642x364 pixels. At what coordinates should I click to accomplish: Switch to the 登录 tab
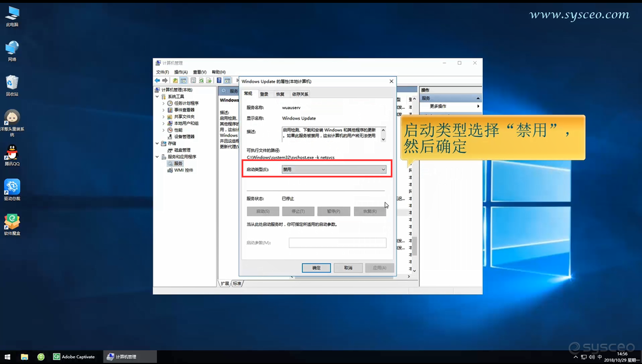[264, 94]
